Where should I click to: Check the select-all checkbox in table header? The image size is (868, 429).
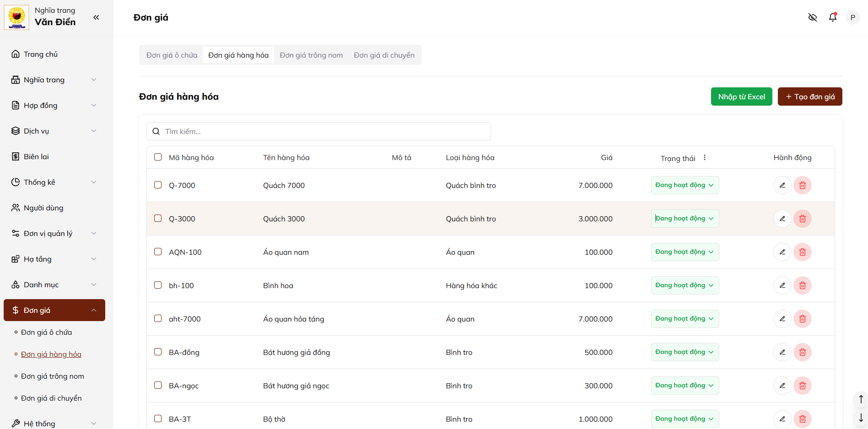(158, 157)
